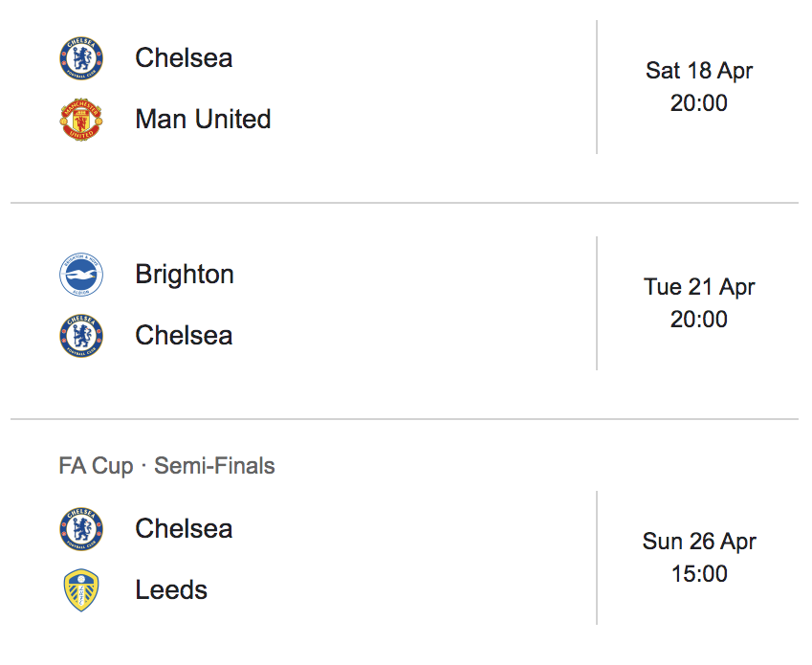Click the Sat 18 Apr match date
This screenshot has width=812, height=665.
(699, 71)
